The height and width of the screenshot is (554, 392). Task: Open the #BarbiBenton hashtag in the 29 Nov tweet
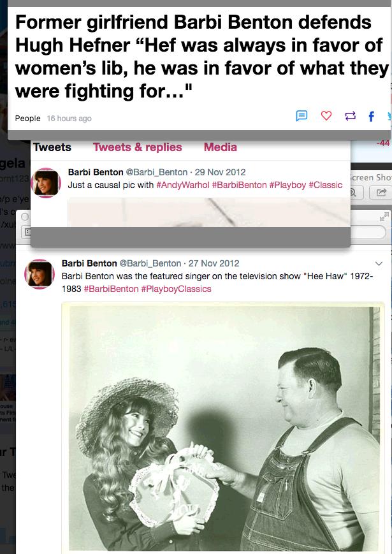(239, 185)
